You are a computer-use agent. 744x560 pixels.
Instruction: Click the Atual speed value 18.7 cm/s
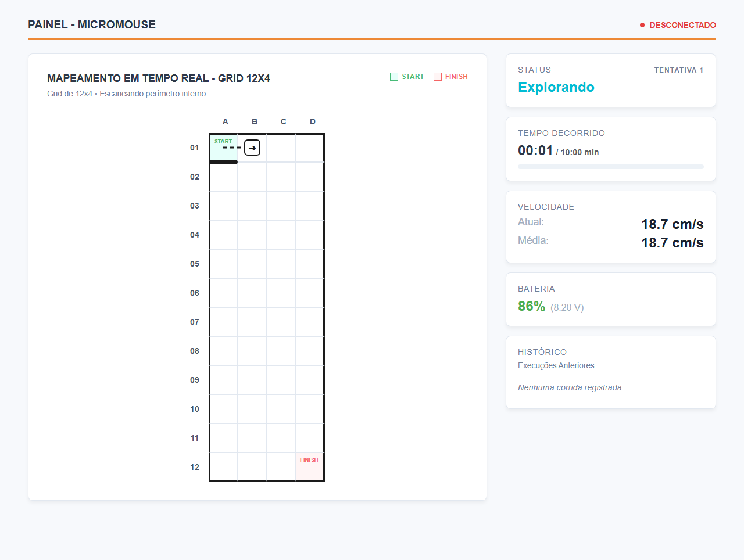(673, 224)
